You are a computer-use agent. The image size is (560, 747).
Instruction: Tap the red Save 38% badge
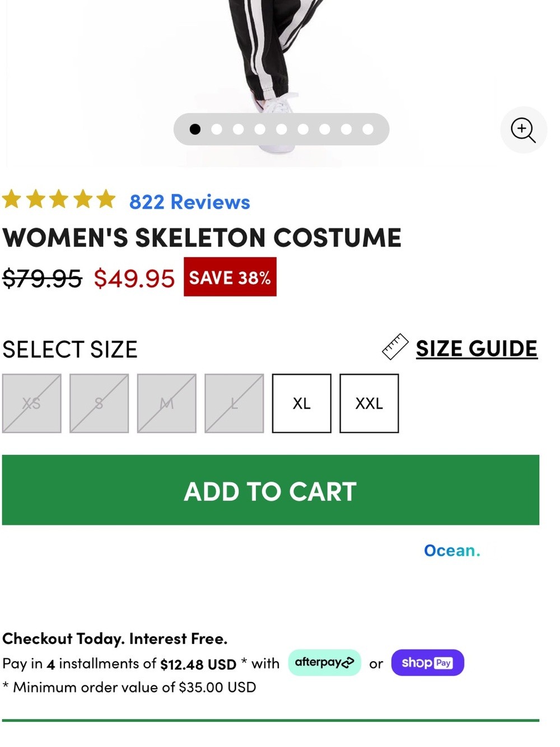(230, 277)
